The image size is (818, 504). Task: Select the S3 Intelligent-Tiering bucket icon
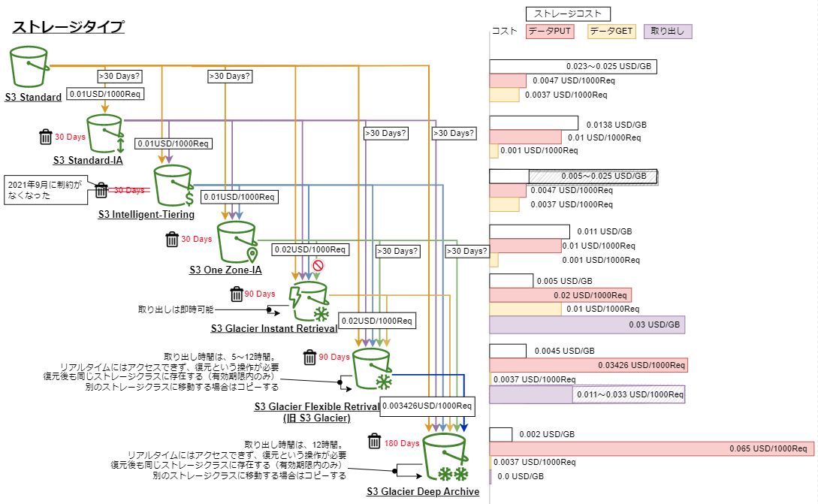coord(174,186)
